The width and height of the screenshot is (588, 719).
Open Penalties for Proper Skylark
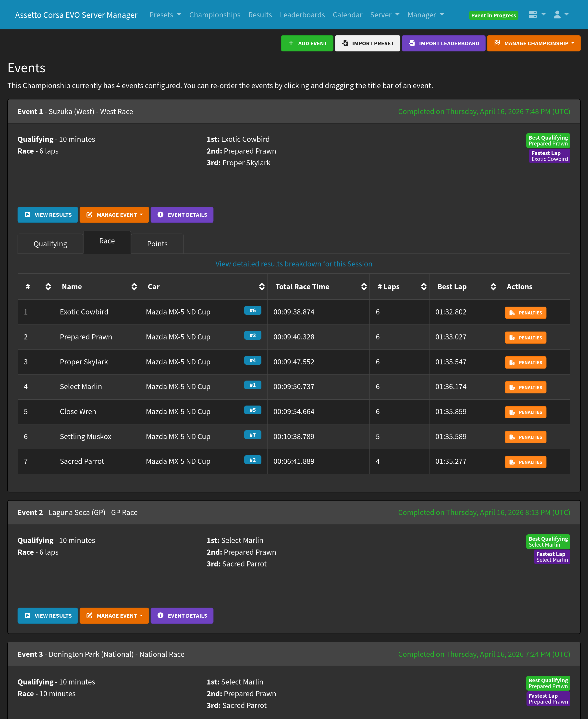click(x=525, y=362)
